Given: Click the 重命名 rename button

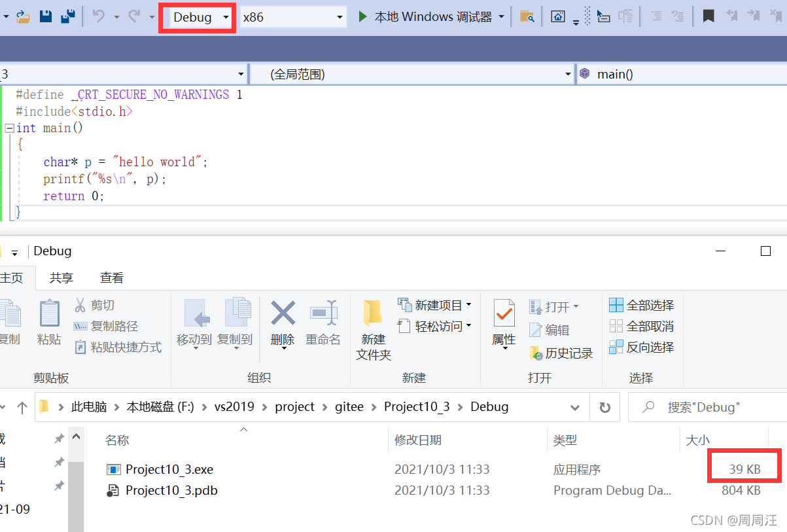Looking at the screenshot, I should pyautogui.click(x=323, y=322).
